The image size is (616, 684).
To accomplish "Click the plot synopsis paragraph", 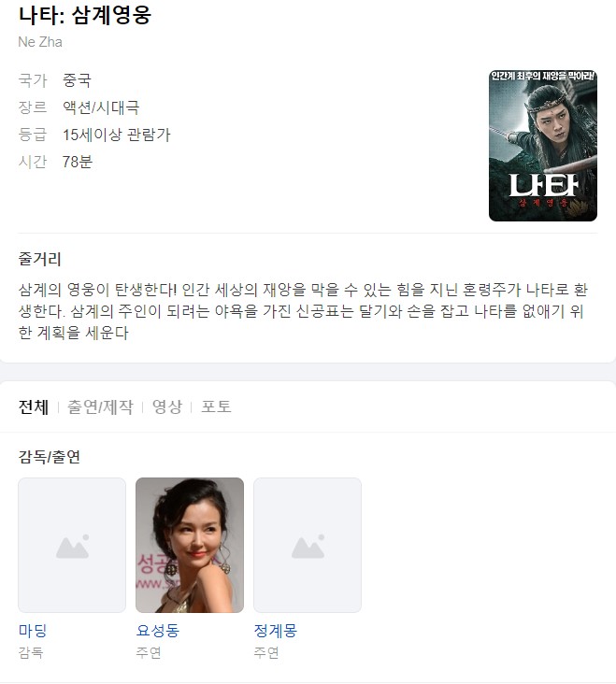I will [x=303, y=311].
